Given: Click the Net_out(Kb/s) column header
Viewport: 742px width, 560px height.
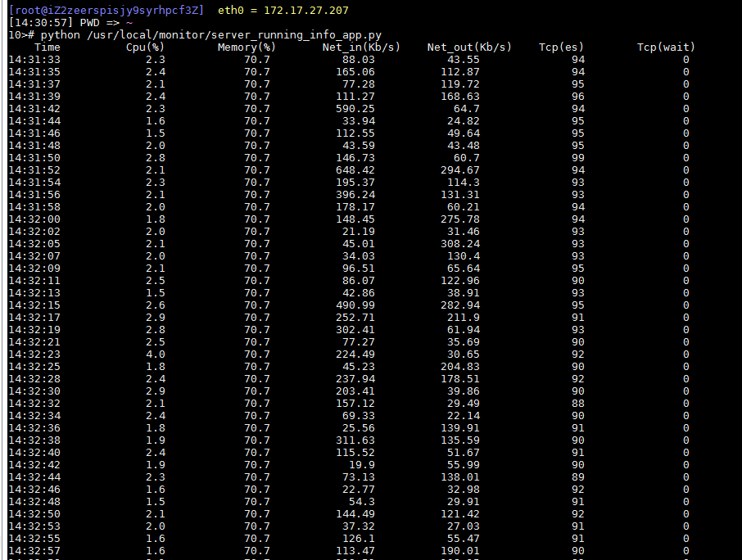Looking at the screenshot, I should pos(469,47).
